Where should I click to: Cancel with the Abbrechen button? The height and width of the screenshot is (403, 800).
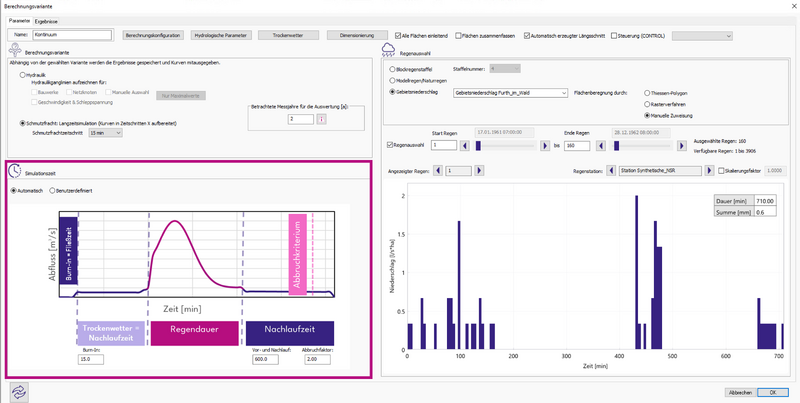click(x=740, y=392)
